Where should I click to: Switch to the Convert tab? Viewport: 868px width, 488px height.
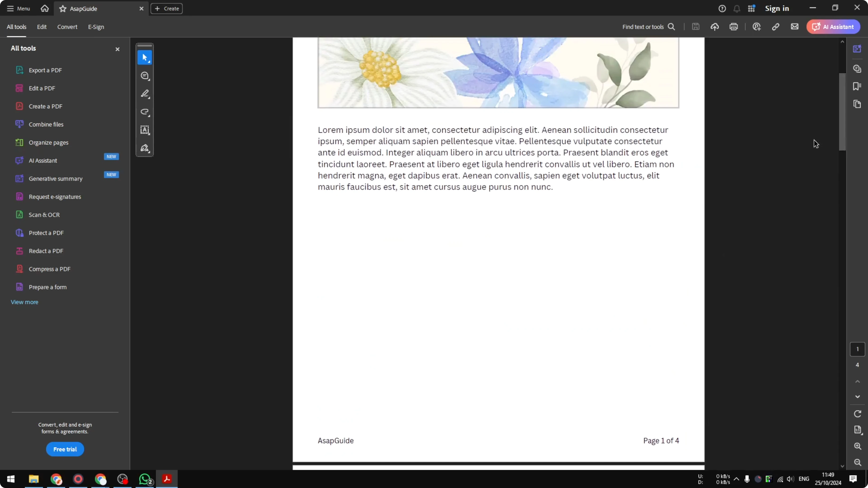pyautogui.click(x=67, y=27)
